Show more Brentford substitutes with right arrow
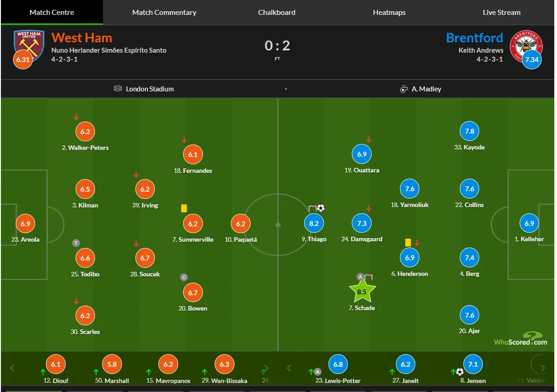Image resolution: width=557 pixels, height=392 pixels. point(543,368)
